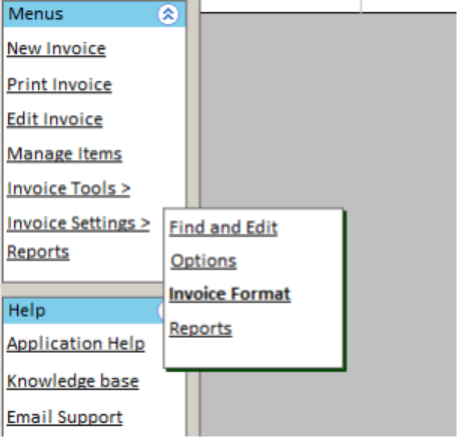Open the New Invoice link

[56, 49]
